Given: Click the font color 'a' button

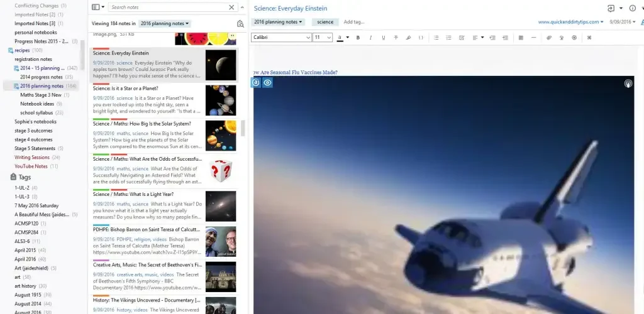Looking at the screenshot, I should [340, 38].
